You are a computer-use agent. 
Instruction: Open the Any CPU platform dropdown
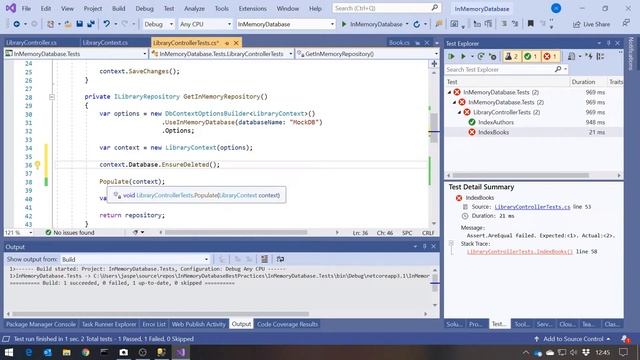point(205,24)
